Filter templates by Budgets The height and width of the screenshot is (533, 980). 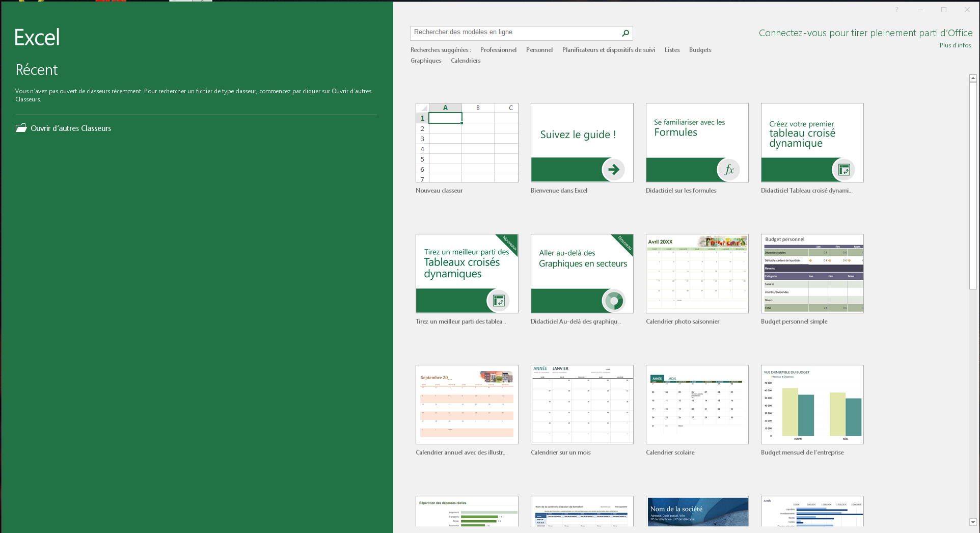[x=700, y=50]
